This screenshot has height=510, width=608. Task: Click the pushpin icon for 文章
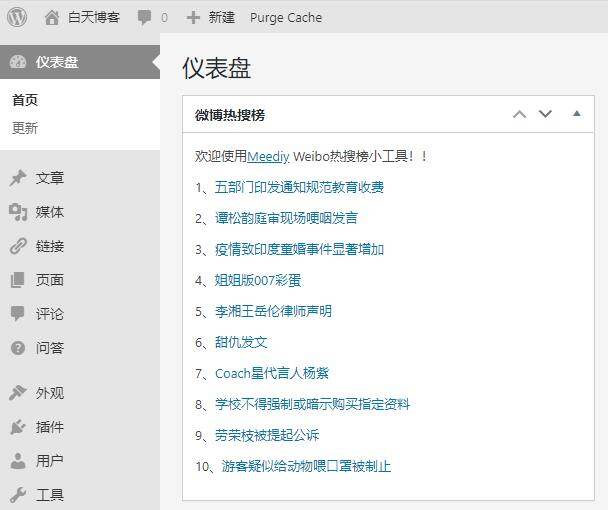point(18,178)
